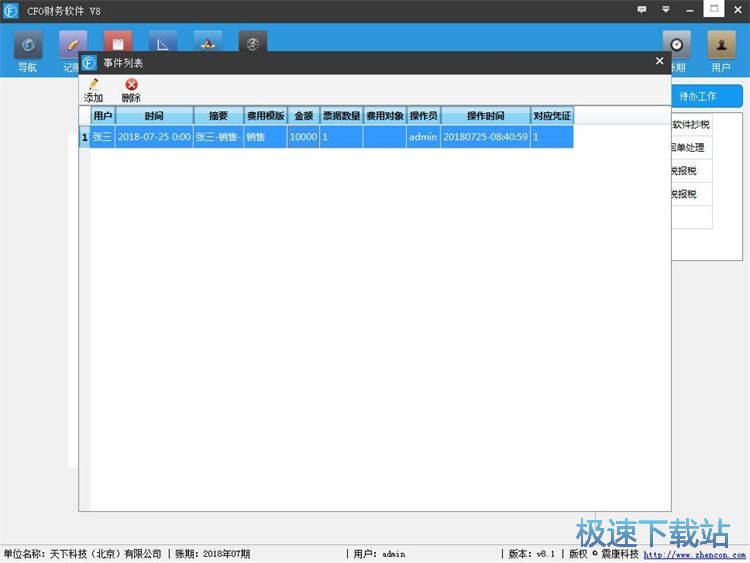Click the 操作员 column header
The height and width of the screenshot is (563, 750).
tap(424, 116)
